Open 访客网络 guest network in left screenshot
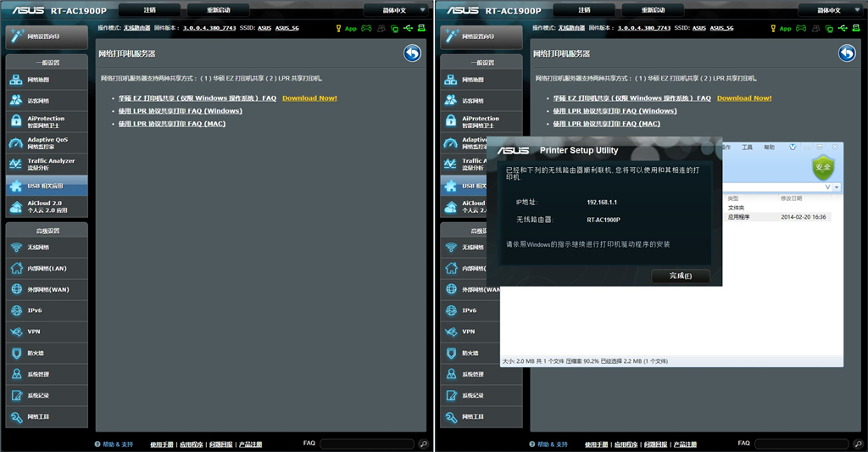The width and height of the screenshot is (868, 452). point(47,101)
